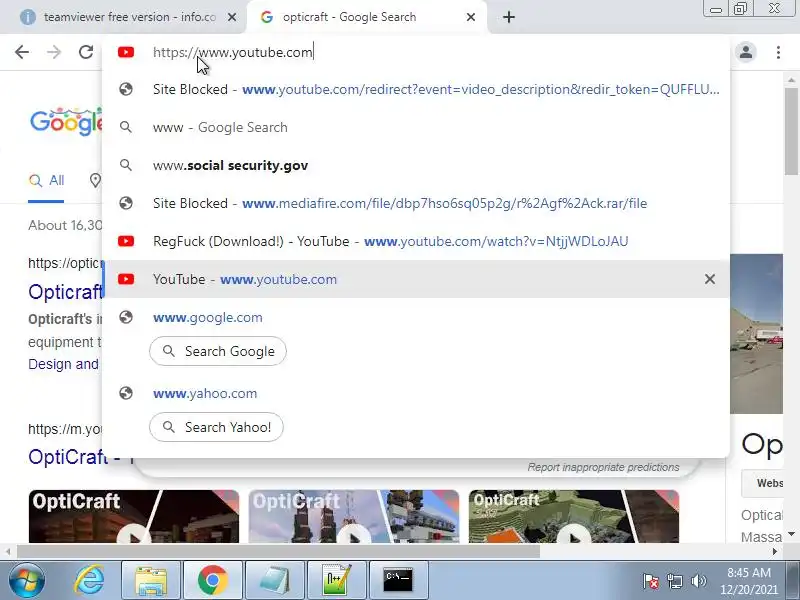Pick the www.social security.gov suggestion
The width and height of the screenshot is (800, 600).
416,165
